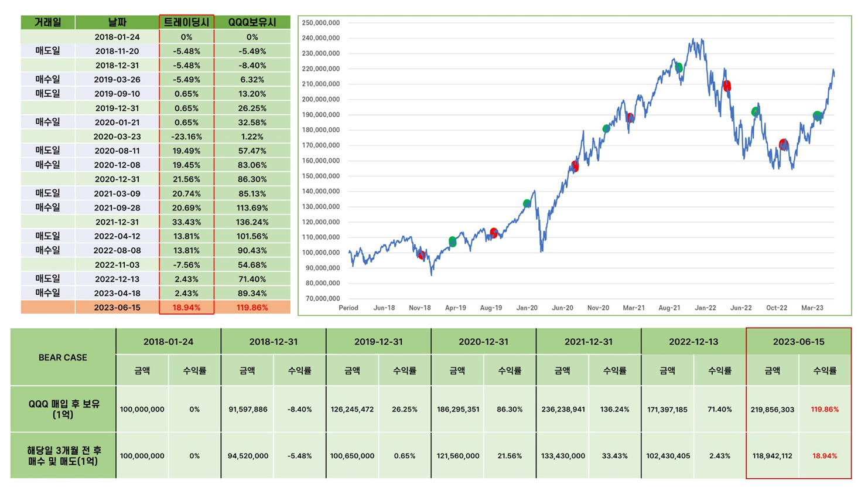The image size is (868, 487).
Task: Select the -23.16% trading return cell
Action: pos(186,137)
